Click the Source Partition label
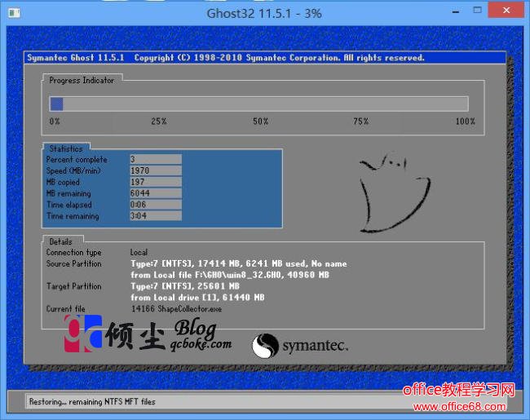The width and height of the screenshot is (530, 420). pyautogui.click(x=73, y=263)
